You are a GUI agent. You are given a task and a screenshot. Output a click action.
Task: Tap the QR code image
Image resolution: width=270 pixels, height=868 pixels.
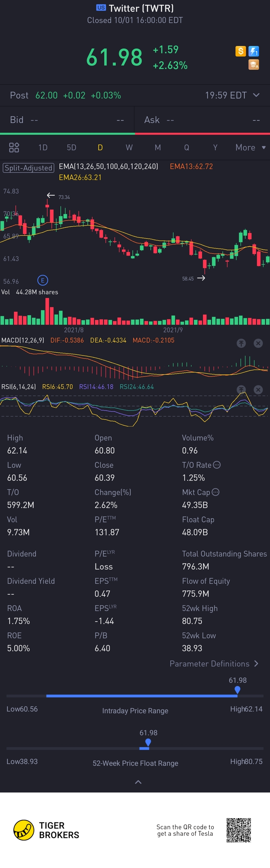point(239,830)
